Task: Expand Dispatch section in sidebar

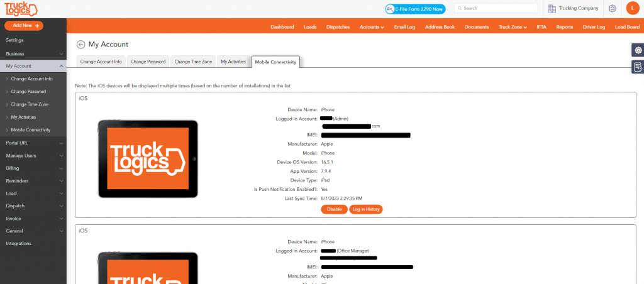Action: coord(33,205)
